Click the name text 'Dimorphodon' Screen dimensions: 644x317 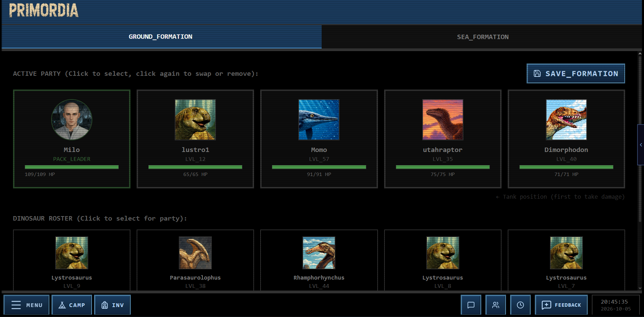click(x=566, y=150)
